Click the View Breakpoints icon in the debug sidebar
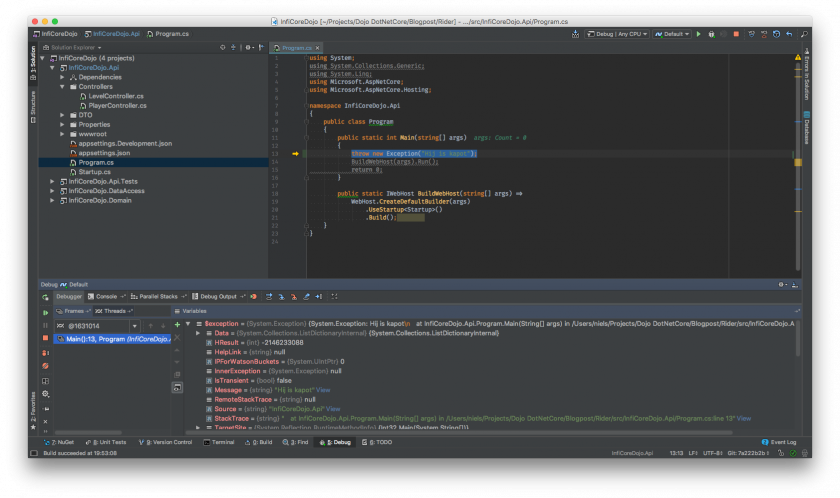This screenshot has width=840, height=498. click(46, 353)
